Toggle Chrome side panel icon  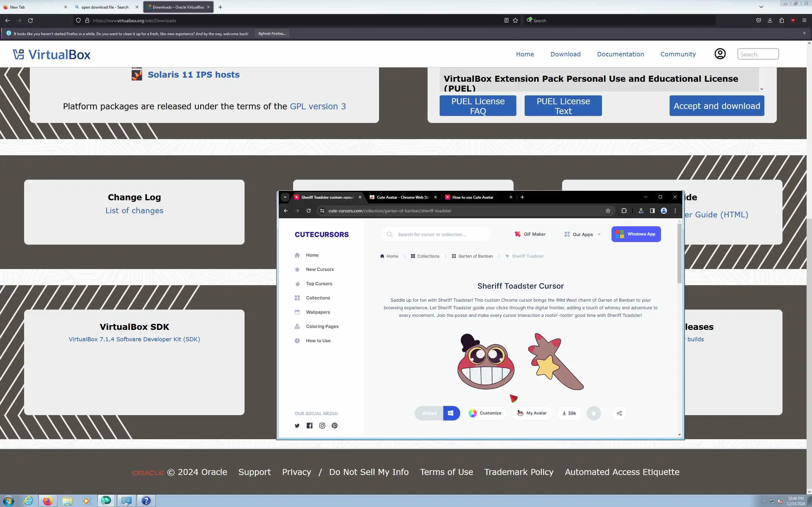click(652, 211)
